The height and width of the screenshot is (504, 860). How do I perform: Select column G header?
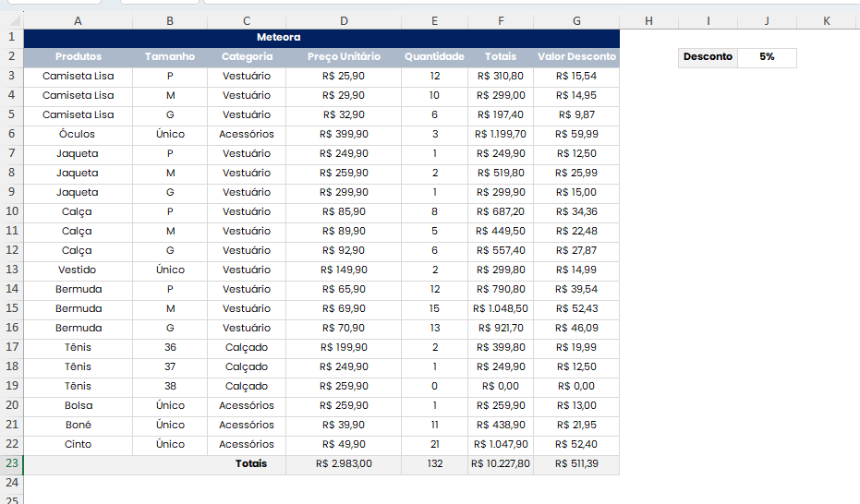(x=576, y=21)
